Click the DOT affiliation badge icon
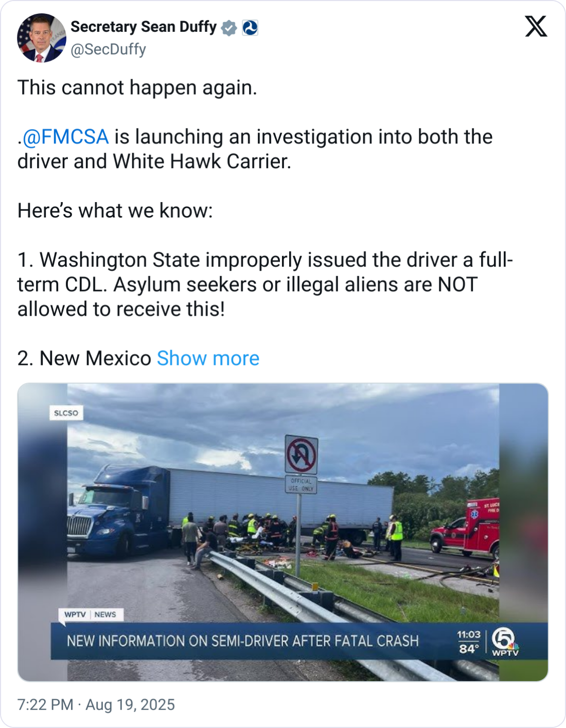This screenshot has width=566, height=728. (x=250, y=28)
